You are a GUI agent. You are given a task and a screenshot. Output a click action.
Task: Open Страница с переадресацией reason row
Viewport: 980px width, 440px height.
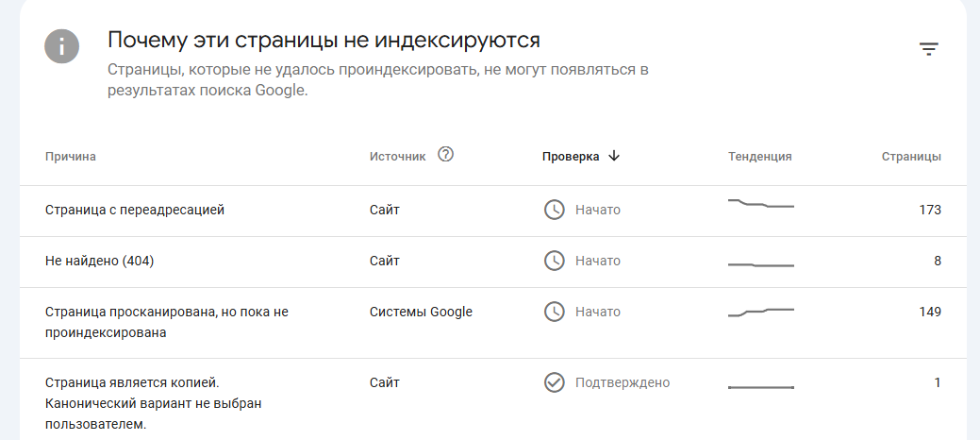coord(493,211)
